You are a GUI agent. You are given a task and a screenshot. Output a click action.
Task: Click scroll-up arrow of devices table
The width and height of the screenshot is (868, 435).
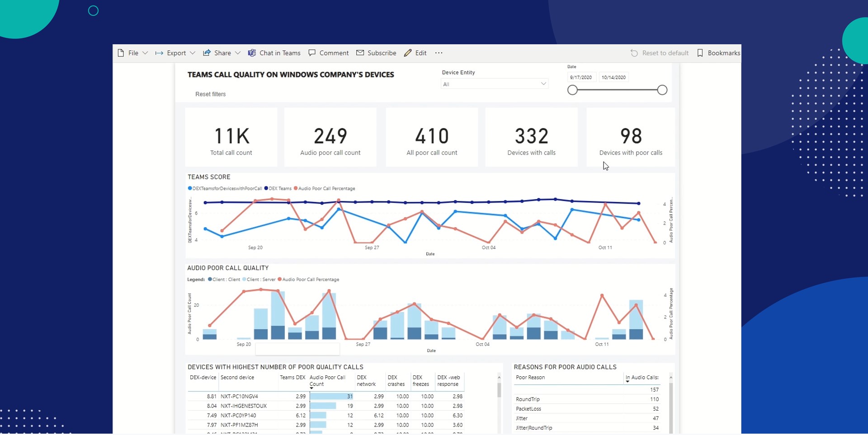499,377
